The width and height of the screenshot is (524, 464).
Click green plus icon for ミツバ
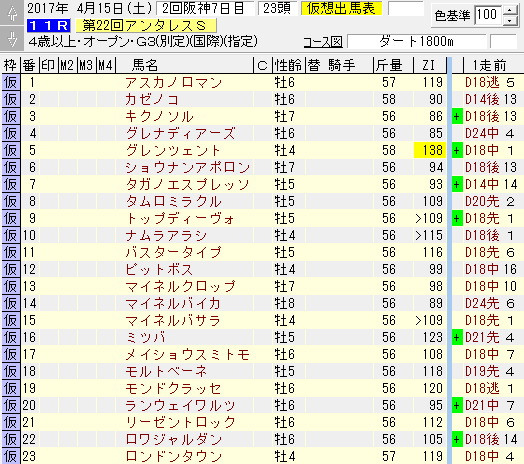457,337
